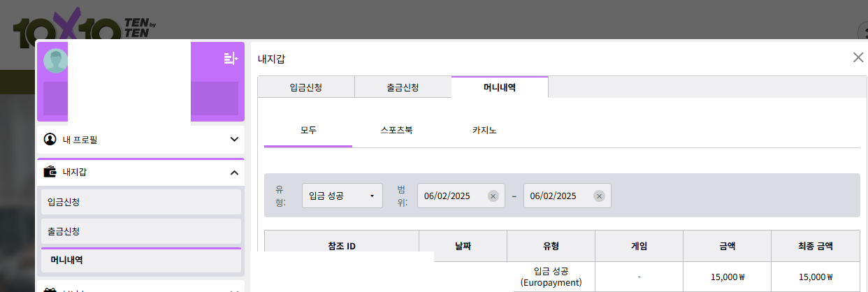Collapse the 내지갑 section chevron
This screenshot has width=868, height=292.
234,172
